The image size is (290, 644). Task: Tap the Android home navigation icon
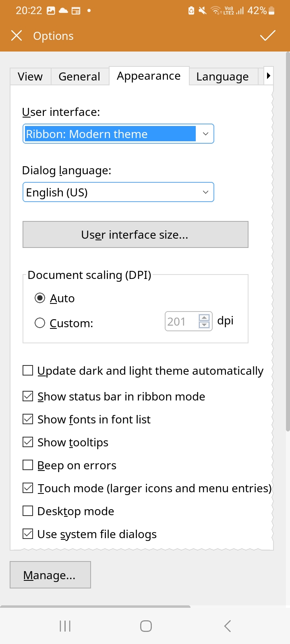(146, 626)
